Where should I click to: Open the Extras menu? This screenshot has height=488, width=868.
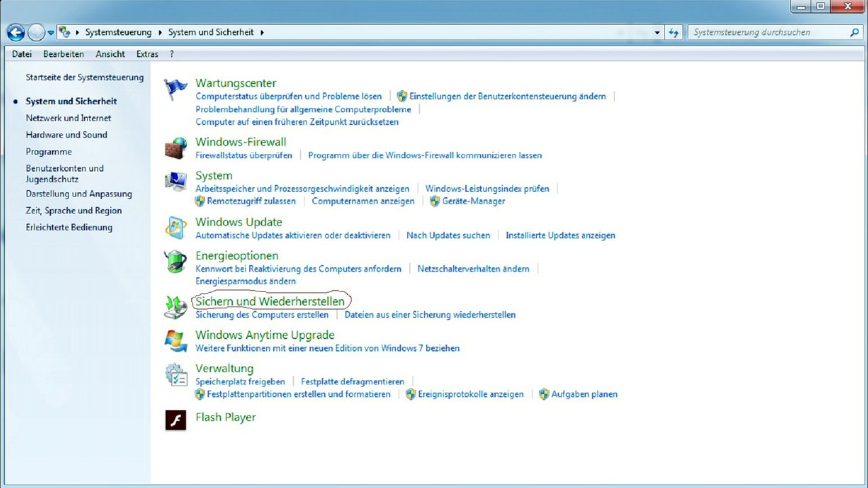147,54
